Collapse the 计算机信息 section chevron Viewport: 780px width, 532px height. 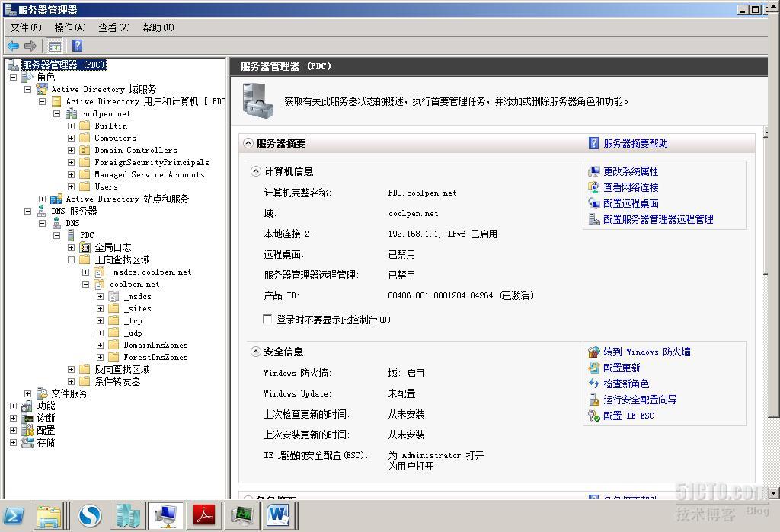coord(256,171)
